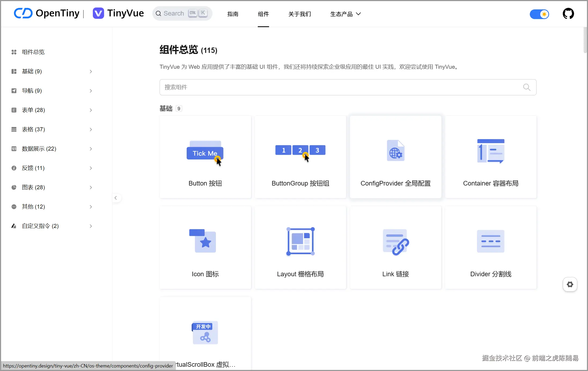Collapse the sidebar with the left chevron
Image resolution: width=588 pixels, height=371 pixels.
(x=116, y=198)
